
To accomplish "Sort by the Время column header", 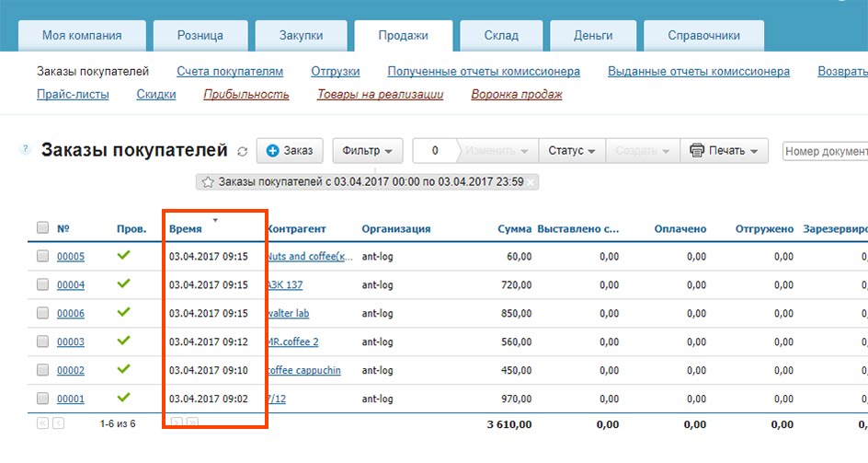I will 186,229.
